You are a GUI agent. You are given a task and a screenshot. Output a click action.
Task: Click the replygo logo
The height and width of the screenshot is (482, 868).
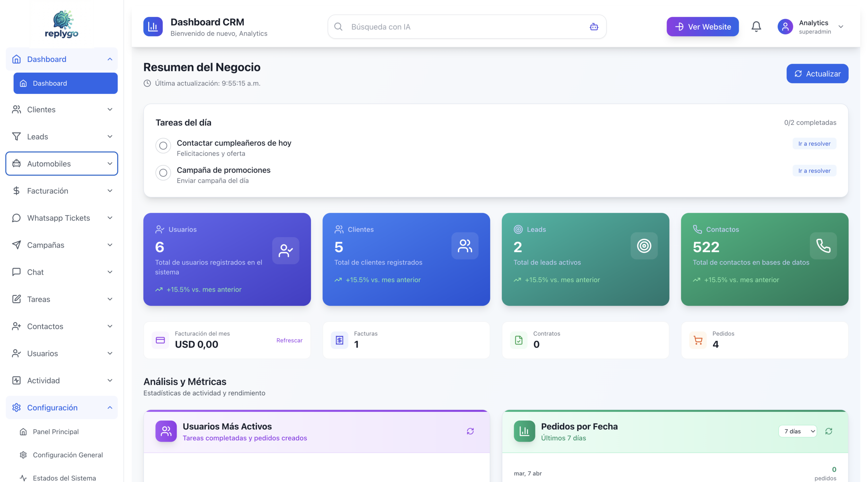pyautogui.click(x=61, y=24)
